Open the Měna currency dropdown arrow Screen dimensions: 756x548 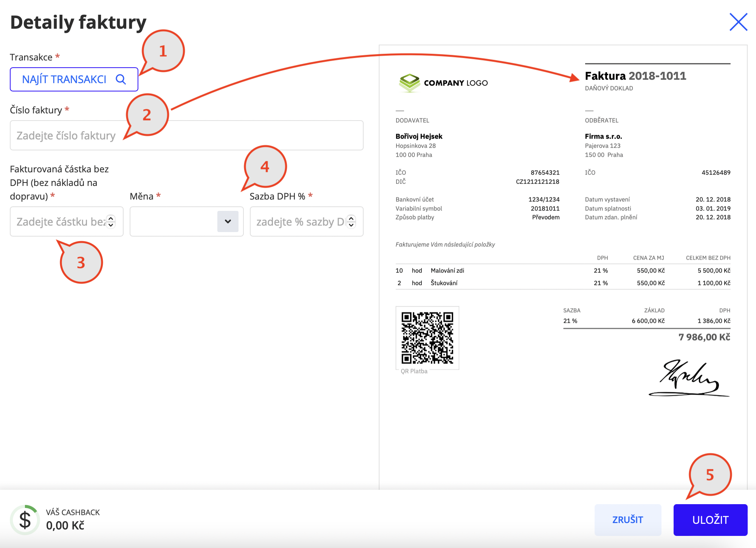tap(228, 221)
